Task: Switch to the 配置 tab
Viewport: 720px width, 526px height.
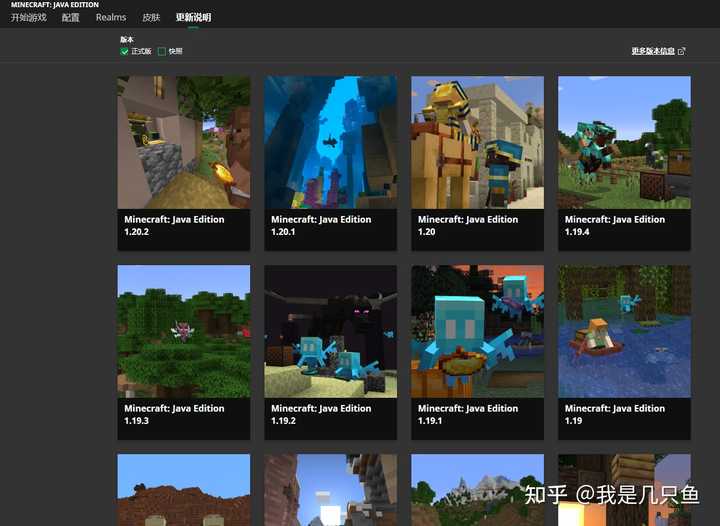Action: tap(71, 17)
